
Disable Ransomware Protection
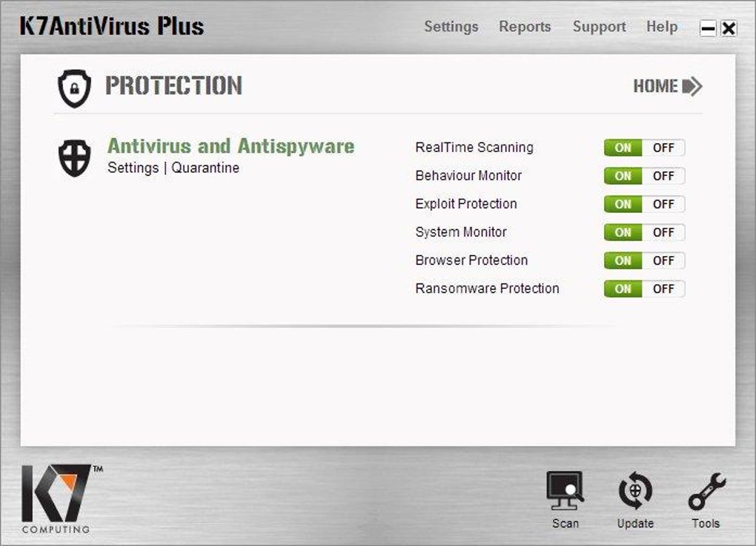point(663,289)
